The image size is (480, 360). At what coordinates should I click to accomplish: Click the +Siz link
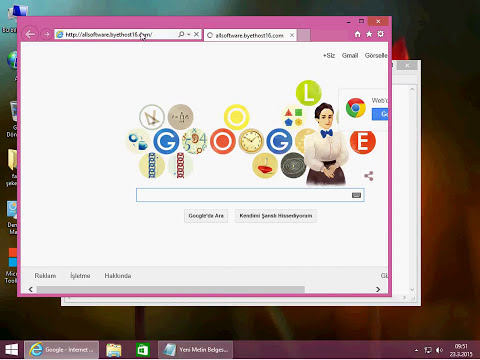tap(329, 55)
